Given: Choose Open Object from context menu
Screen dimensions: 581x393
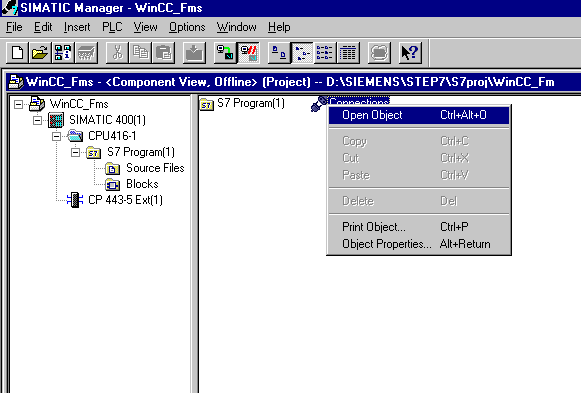Looking at the screenshot, I should [419, 115].
